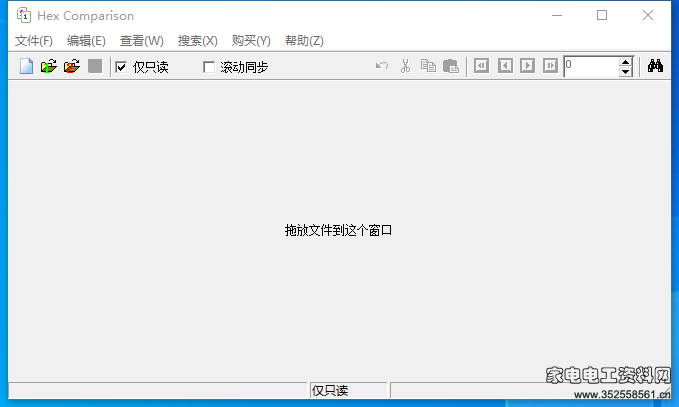The width and height of the screenshot is (679, 407).
Task: Click the 拖放文件到这个窗口 text
Action: 338,230
